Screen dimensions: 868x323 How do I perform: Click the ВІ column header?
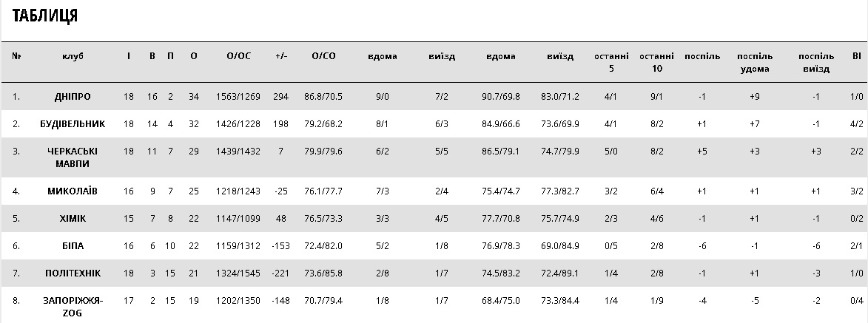[856, 56]
